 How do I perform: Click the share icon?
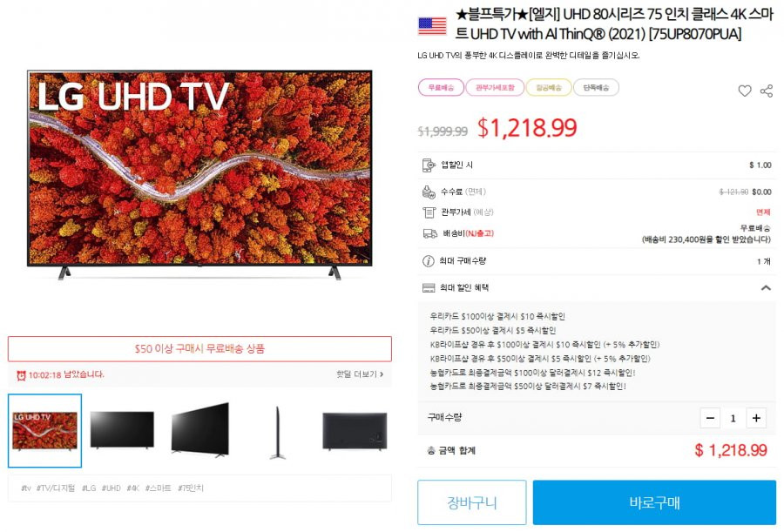(766, 91)
